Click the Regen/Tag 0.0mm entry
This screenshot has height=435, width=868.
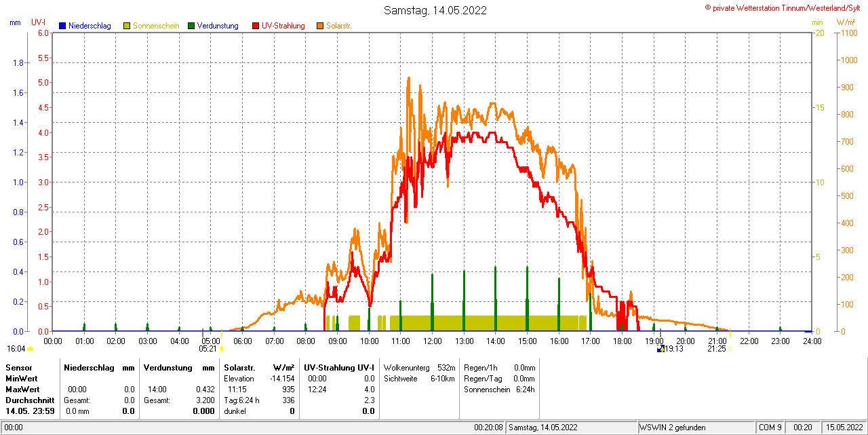click(500, 378)
